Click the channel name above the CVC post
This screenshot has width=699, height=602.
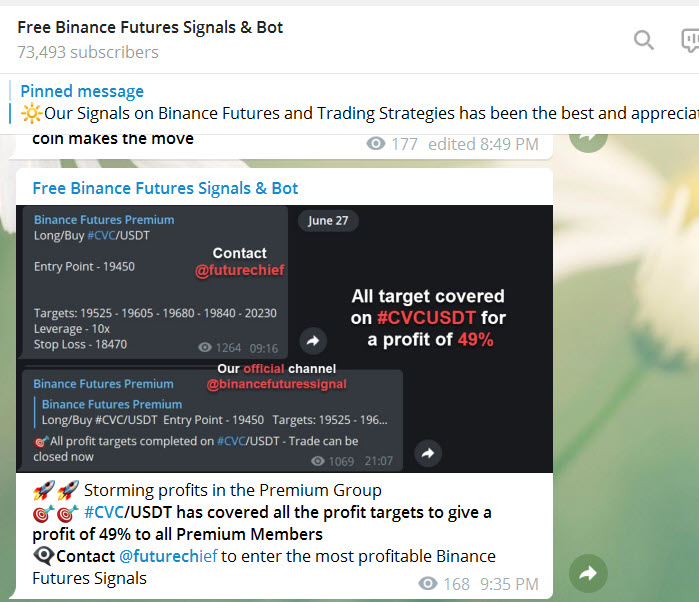click(165, 188)
